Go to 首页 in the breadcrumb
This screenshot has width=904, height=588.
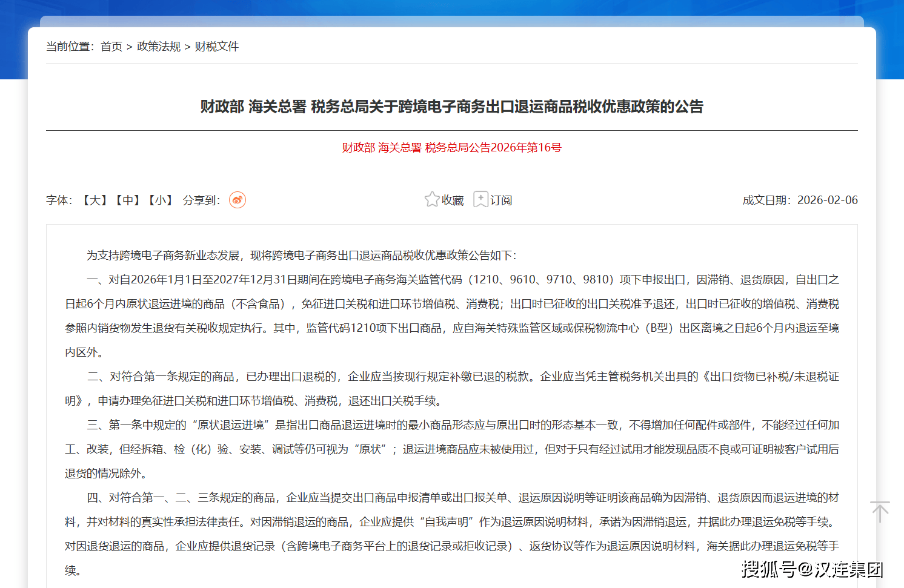[x=111, y=47]
